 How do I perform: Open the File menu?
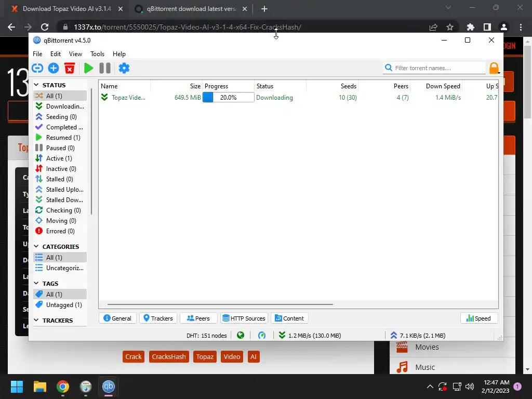pyautogui.click(x=37, y=54)
